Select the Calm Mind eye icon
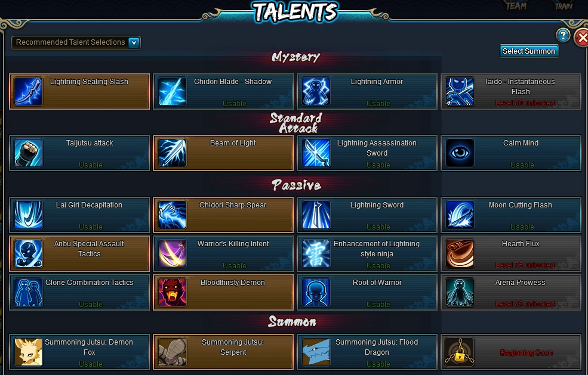 point(460,153)
